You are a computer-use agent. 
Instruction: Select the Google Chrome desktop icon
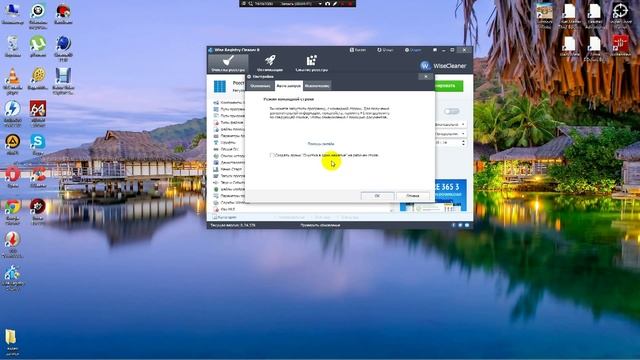pyautogui.click(x=12, y=211)
